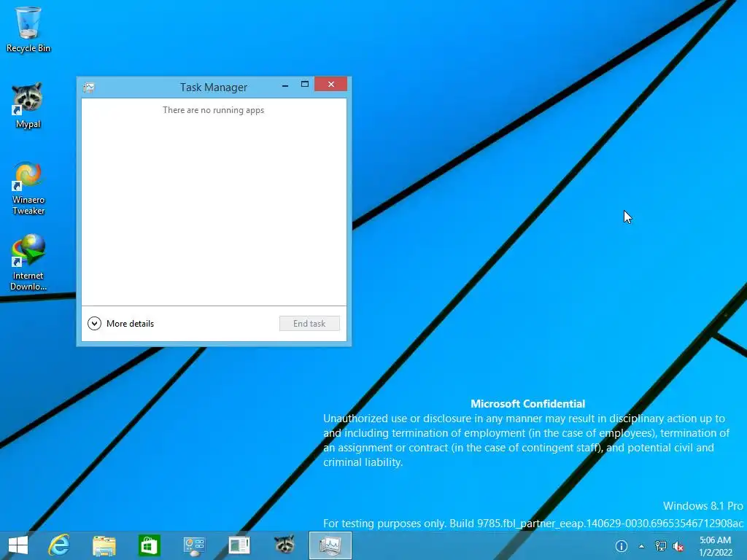Open the Windows Store taskbar icon
The height and width of the screenshot is (560, 747).
[149, 545]
